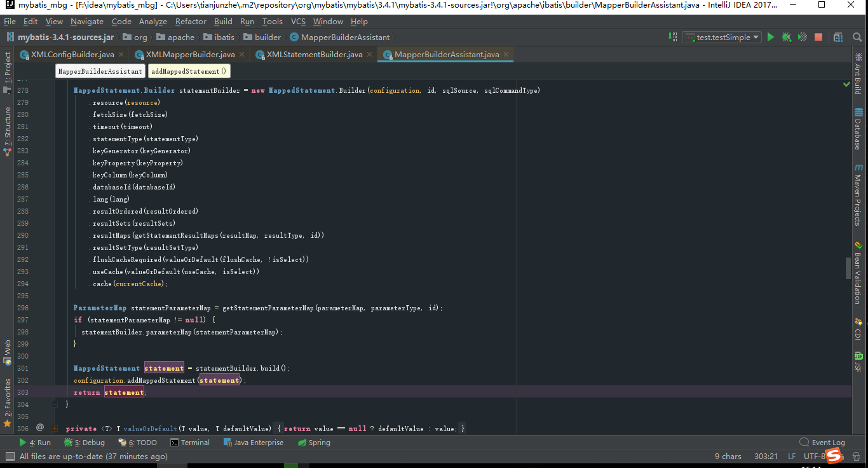Open the Event Log
The height and width of the screenshot is (468, 868).
[828, 442]
